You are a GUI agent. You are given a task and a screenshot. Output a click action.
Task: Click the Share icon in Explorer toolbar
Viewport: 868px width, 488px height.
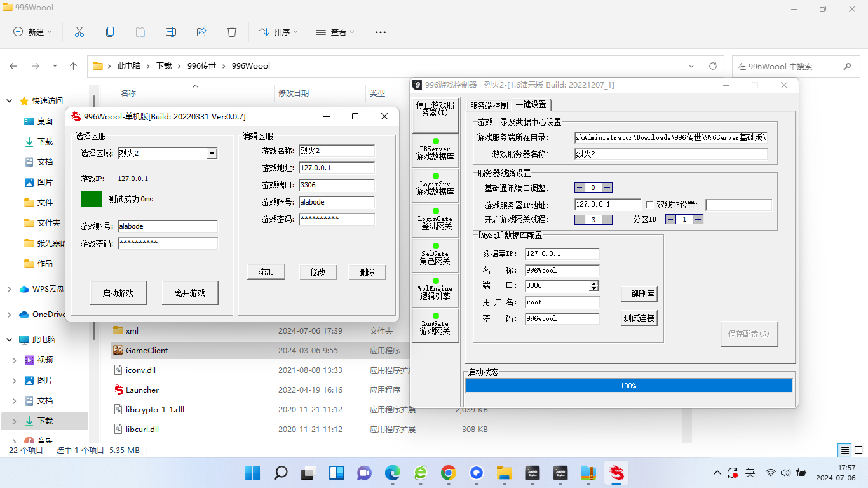tap(201, 32)
